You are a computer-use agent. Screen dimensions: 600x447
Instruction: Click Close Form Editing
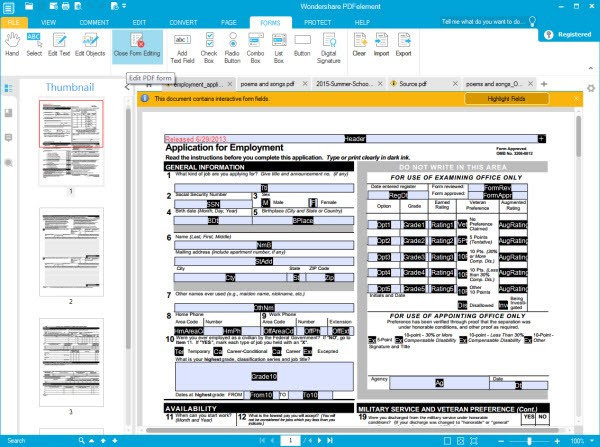click(137, 44)
